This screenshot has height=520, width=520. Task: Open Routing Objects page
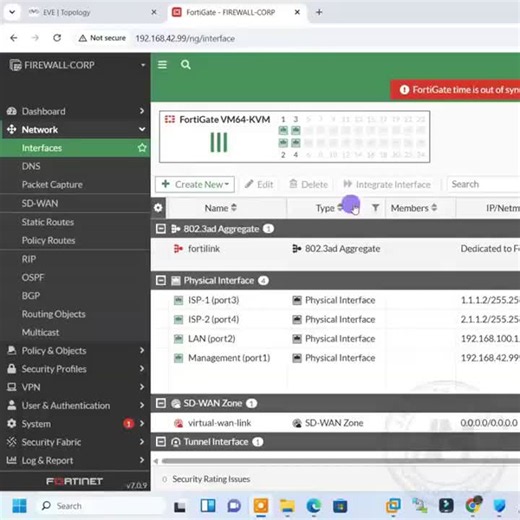(53, 314)
